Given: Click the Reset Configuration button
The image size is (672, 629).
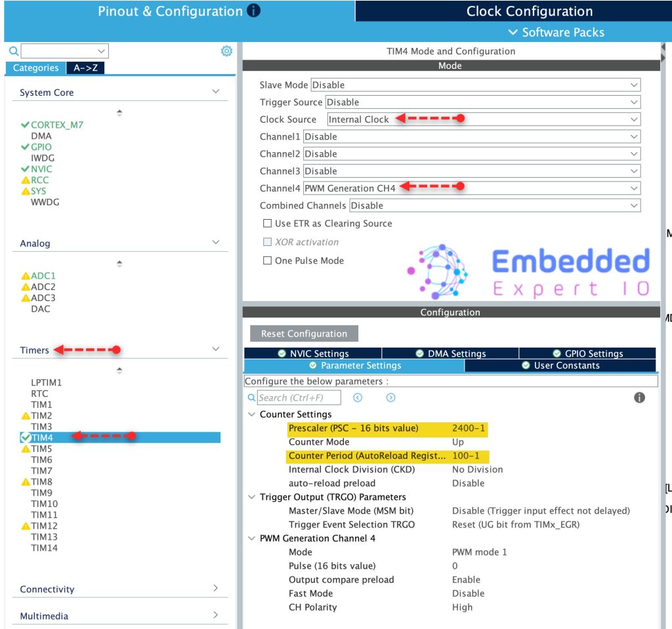Looking at the screenshot, I should tap(304, 334).
